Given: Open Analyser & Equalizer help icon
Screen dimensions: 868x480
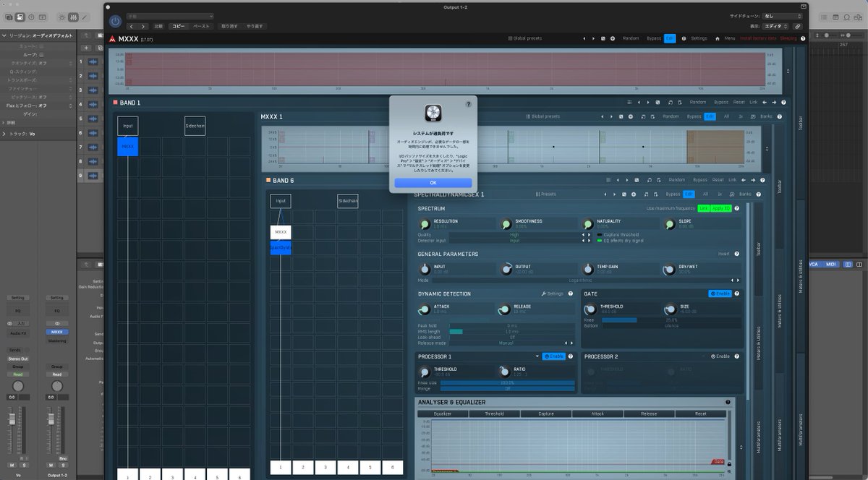Looking at the screenshot, I should (728, 402).
